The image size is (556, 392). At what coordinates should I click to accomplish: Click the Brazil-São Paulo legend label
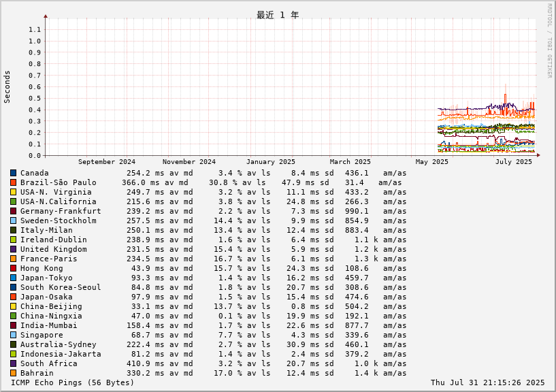pyautogui.click(x=58, y=182)
